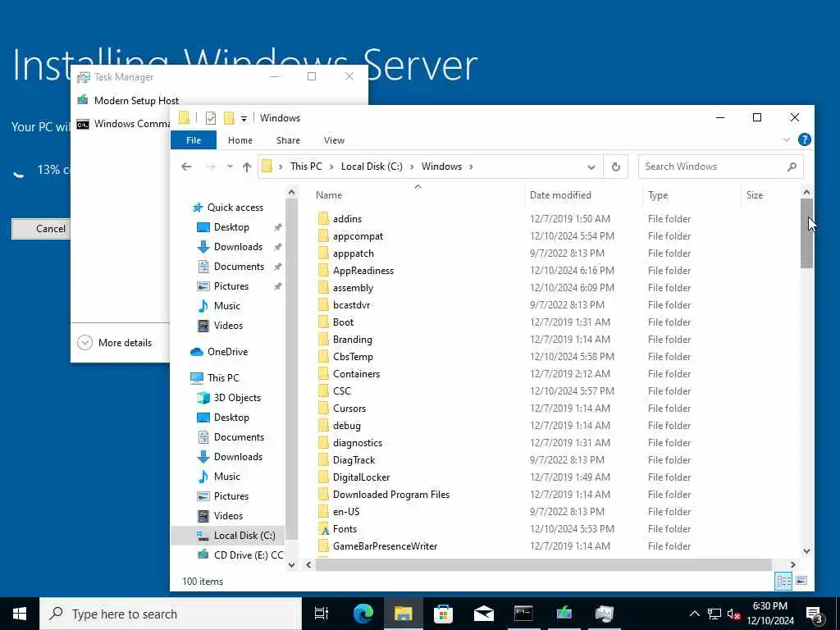The width and height of the screenshot is (840, 630).
Task: Select Modern Setup Host in Task Manager
Action: 136,100
